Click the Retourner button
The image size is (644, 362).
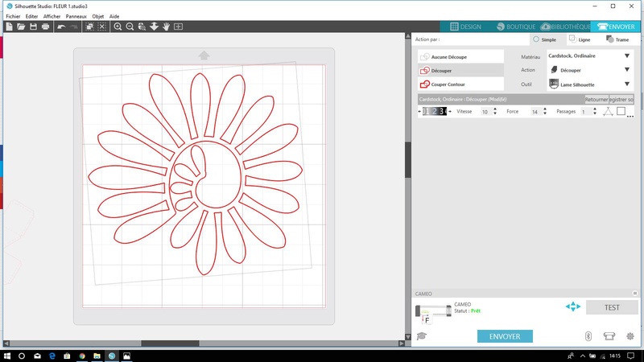[597, 99]
